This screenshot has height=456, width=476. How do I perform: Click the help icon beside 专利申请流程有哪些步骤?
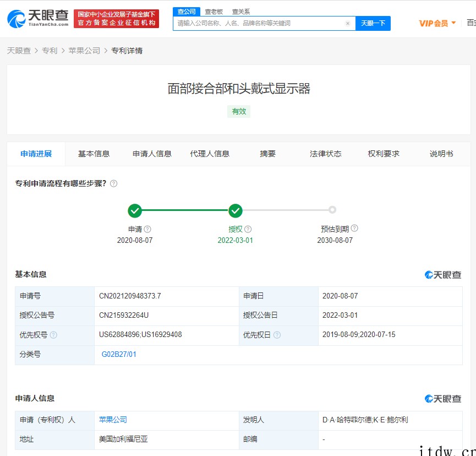coord(113,183)
